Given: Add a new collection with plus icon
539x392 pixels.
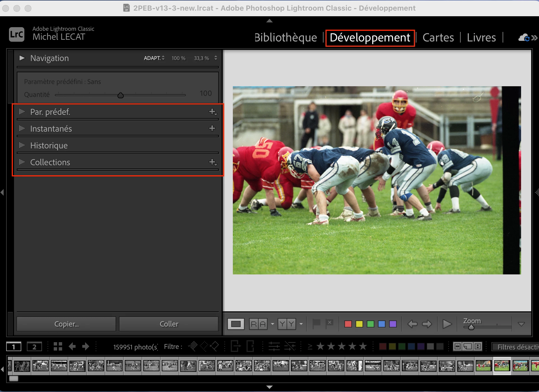Looking at the screenshot, I should click(212, 162).
